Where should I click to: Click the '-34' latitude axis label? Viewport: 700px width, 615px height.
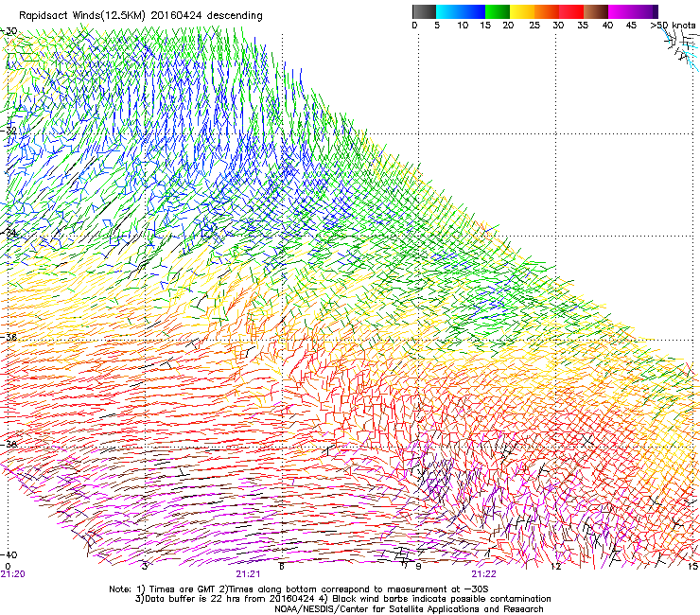click(9, 233)
